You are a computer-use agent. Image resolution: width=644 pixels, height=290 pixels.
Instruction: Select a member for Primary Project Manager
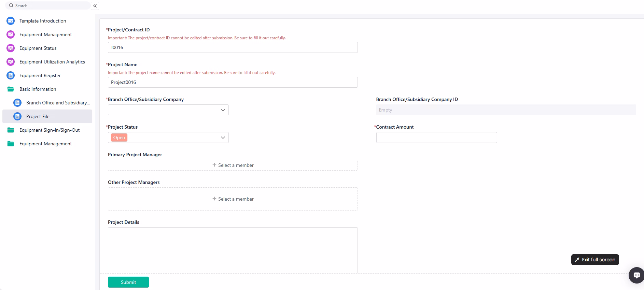point(233,165)
